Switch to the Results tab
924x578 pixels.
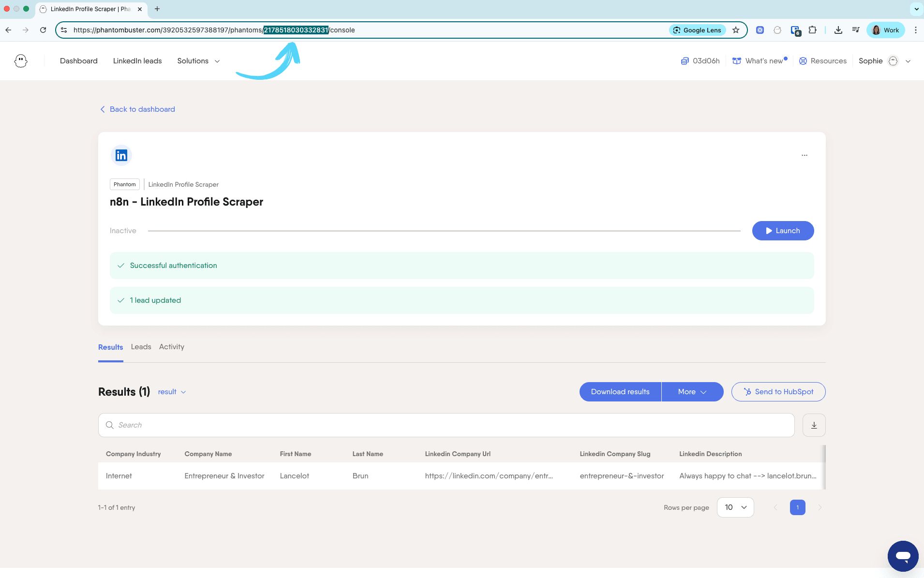coord(110,347)
